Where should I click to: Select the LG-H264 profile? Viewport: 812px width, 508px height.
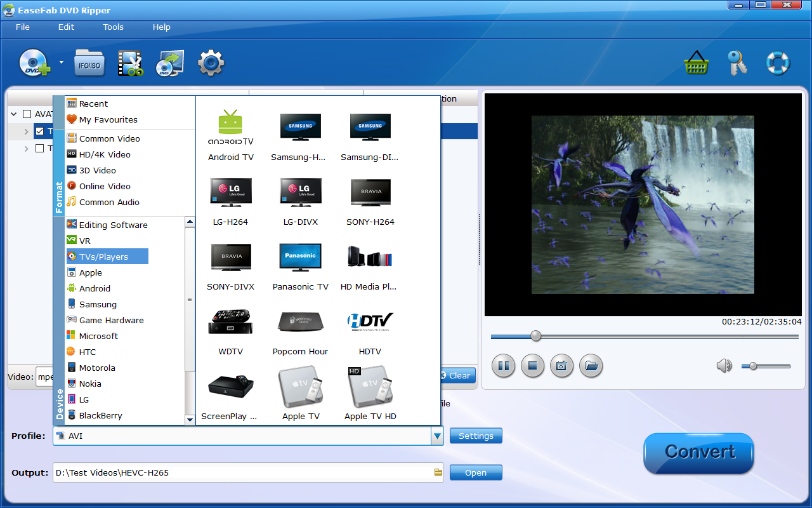pos(231,201)
